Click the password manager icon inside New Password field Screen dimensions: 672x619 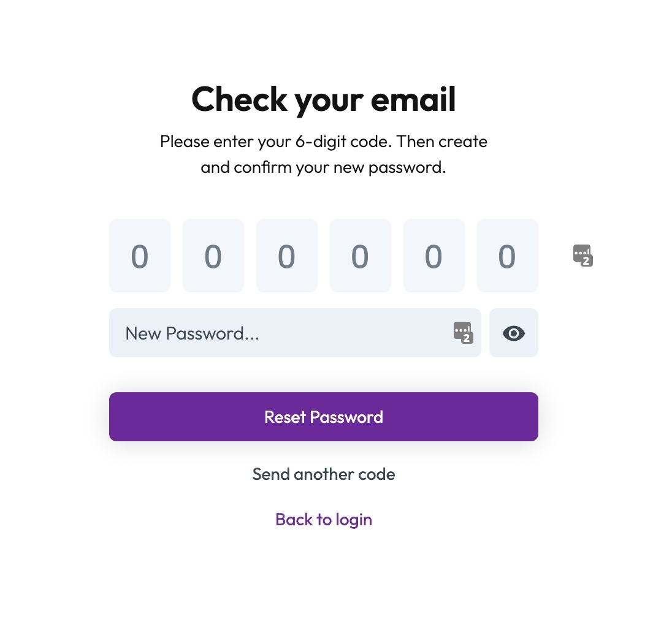point(463,333)
